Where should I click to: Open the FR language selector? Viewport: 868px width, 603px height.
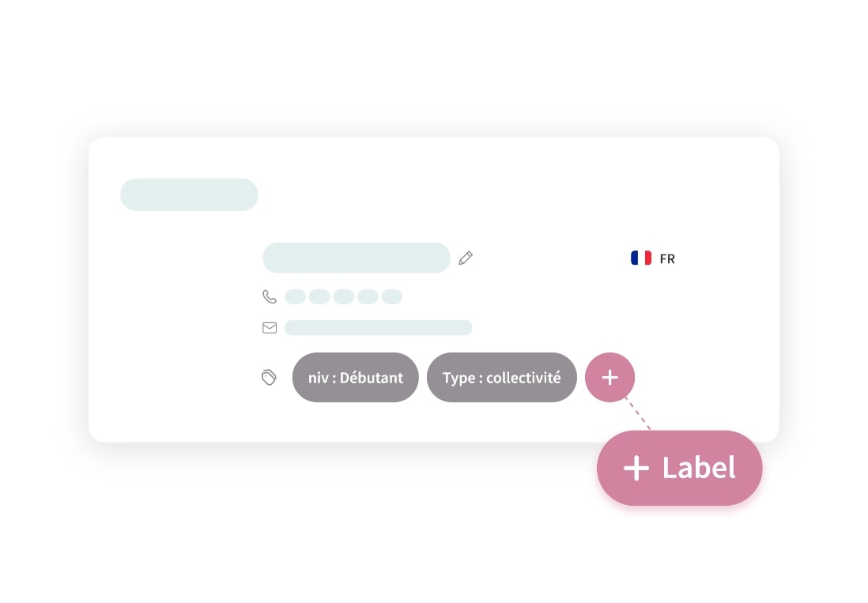click(x=667, y=258)
